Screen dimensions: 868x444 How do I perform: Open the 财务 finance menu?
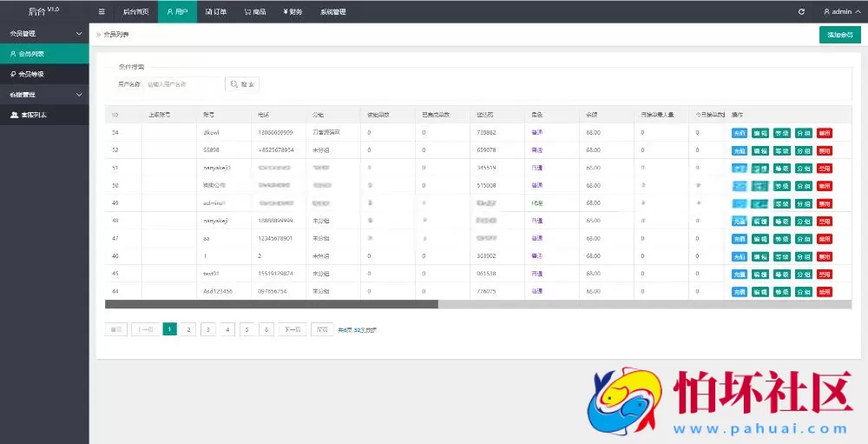tap(293, 12)
